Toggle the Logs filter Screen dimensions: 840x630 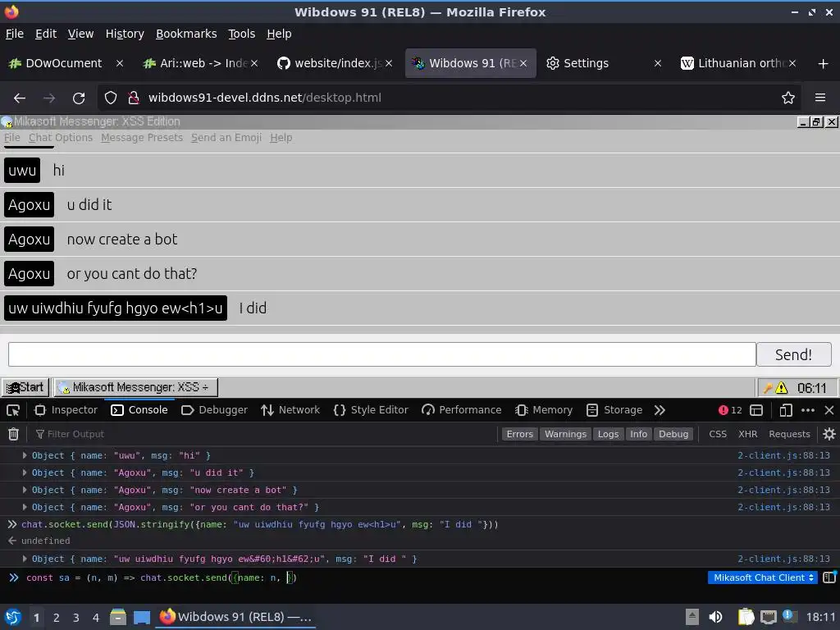coord(608,434)
